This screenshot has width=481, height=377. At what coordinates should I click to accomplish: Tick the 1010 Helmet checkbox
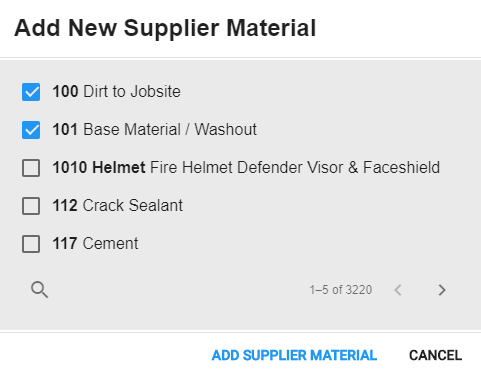[31, 168]
